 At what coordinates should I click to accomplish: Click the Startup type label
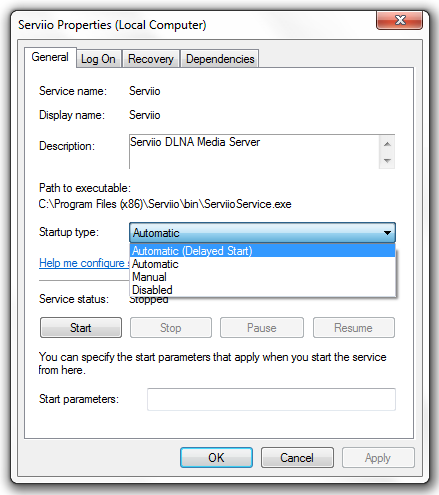tap(69, 232)
